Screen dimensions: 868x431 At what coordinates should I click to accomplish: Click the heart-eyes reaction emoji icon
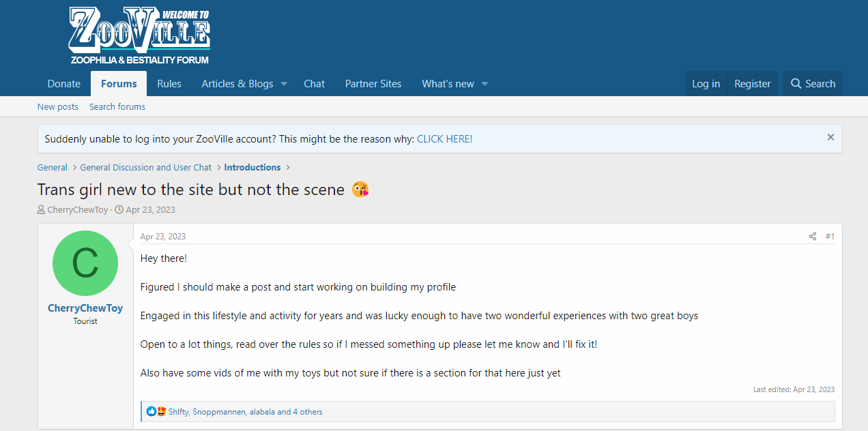pyautogui.click(x=161, y=412)
